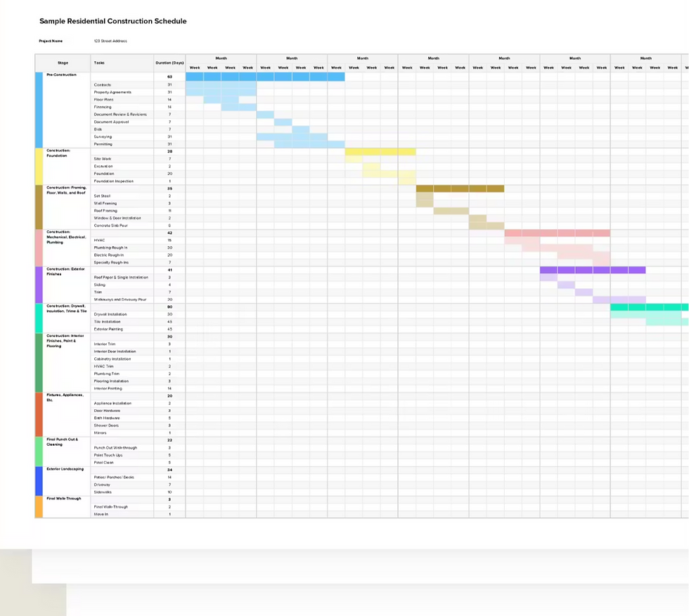Select the Concrete Slab Pour task
689x616 pixels.
[111, 226]
